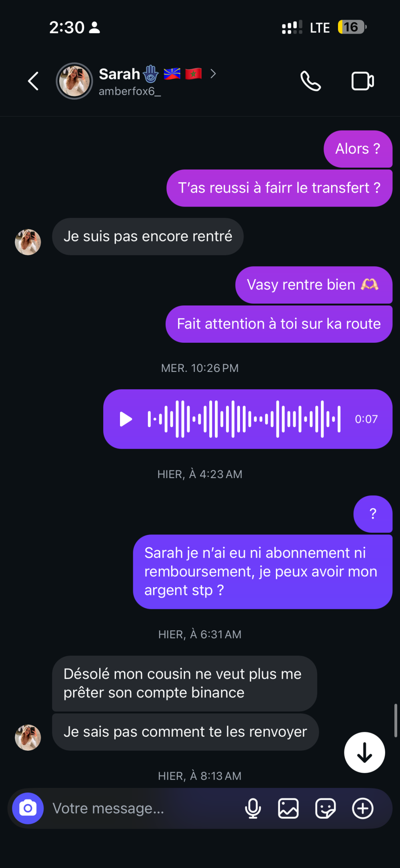Focus the Votre message input field
400x868 pixels.
click(144, 808)
